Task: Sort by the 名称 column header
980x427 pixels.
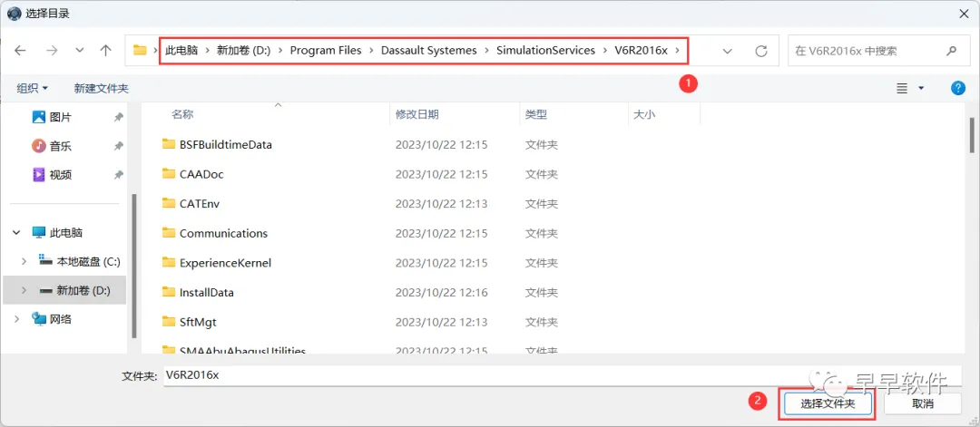Action: (182, 114)
